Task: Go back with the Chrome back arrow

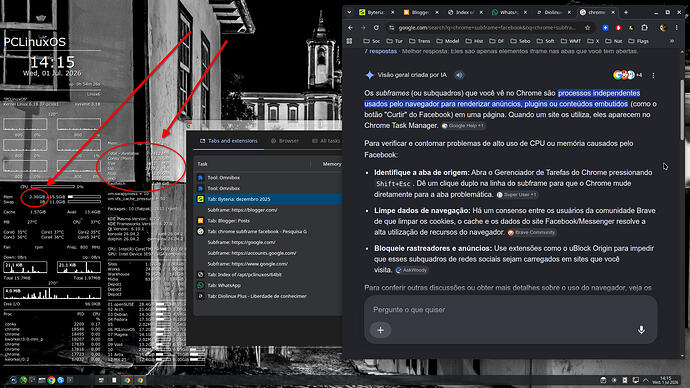Action: (350, 28)
